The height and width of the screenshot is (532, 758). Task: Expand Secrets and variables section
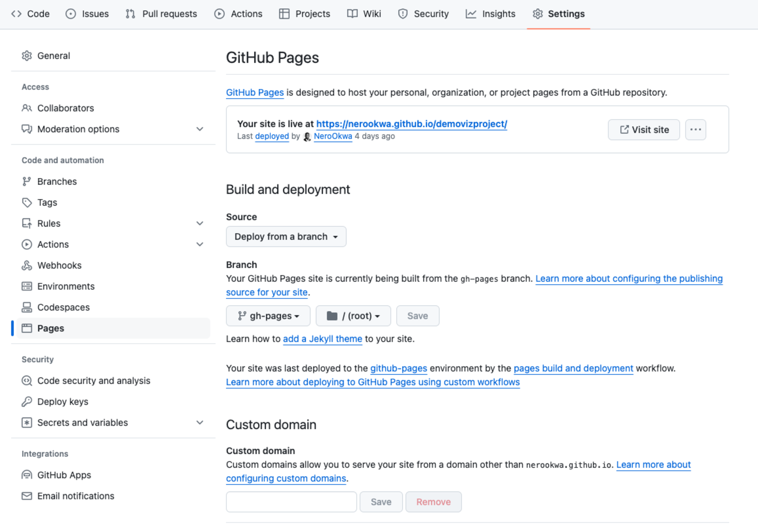(200, 422)
